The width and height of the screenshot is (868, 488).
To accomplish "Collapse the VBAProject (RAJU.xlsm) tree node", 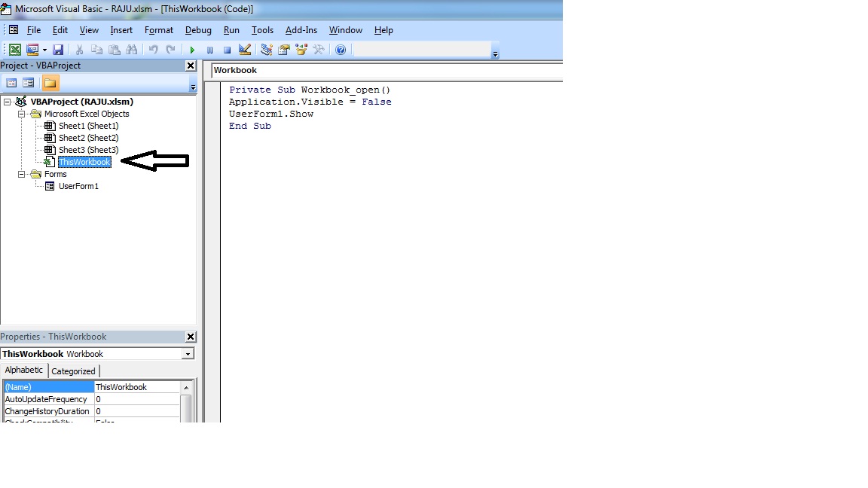I will tap(8, 102).
